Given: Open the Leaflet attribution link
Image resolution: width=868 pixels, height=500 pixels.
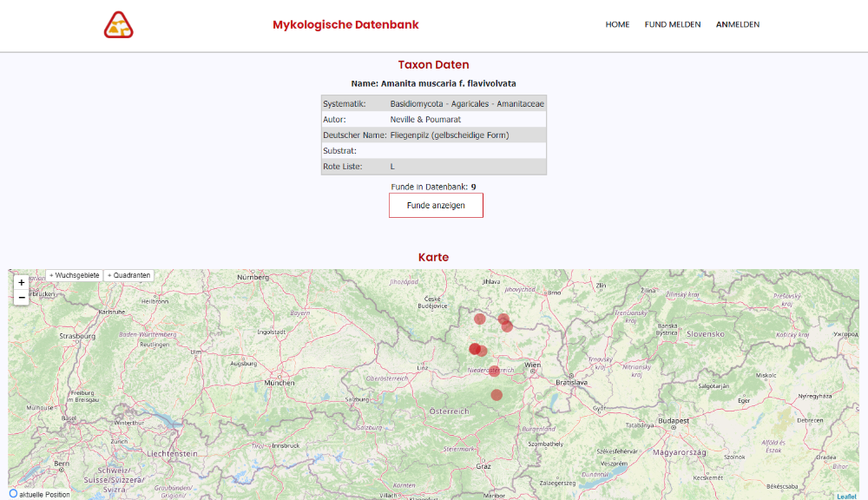Looking at the screenshot, I should 846,496.
